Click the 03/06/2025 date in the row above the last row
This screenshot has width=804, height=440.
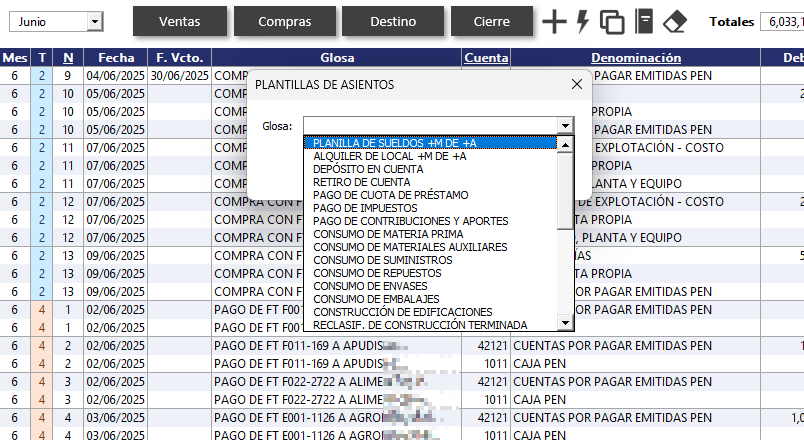pos(115,418)
